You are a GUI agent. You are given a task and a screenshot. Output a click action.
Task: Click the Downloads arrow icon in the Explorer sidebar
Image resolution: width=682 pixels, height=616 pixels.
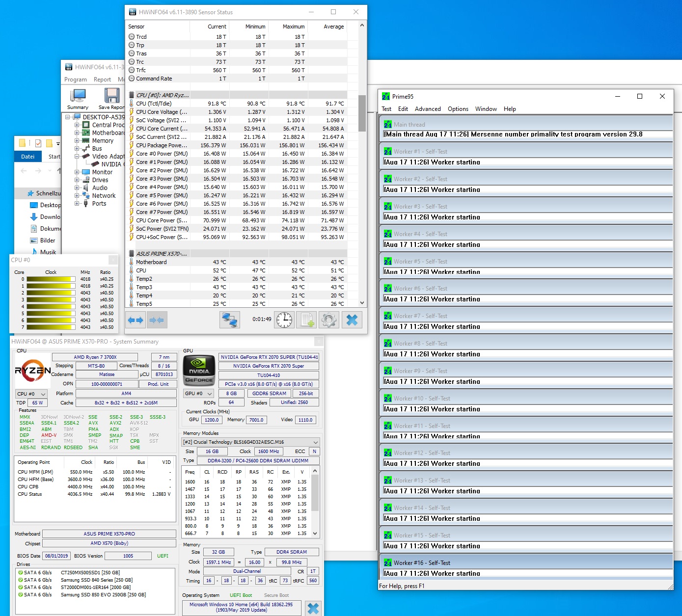click(x=34, y=217)
